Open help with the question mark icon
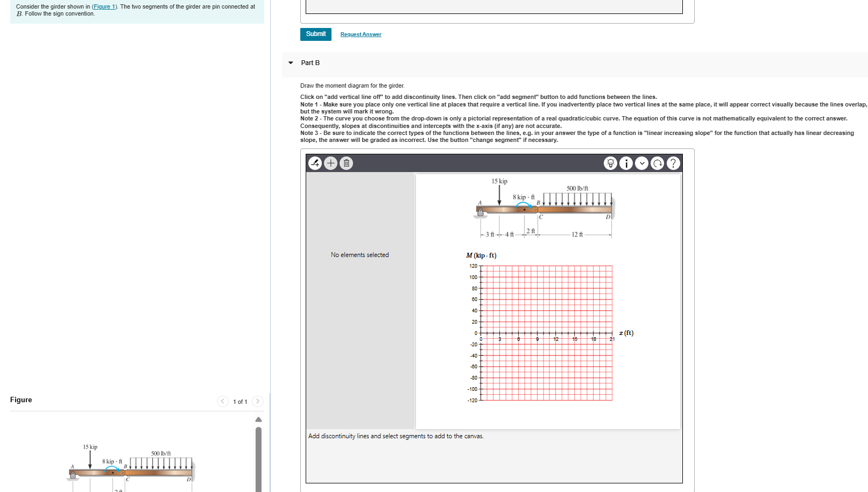 tap(673, 163)
